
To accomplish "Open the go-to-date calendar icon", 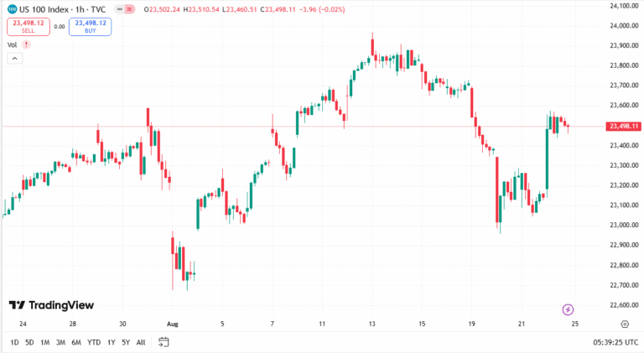I will tap(164, 342).
